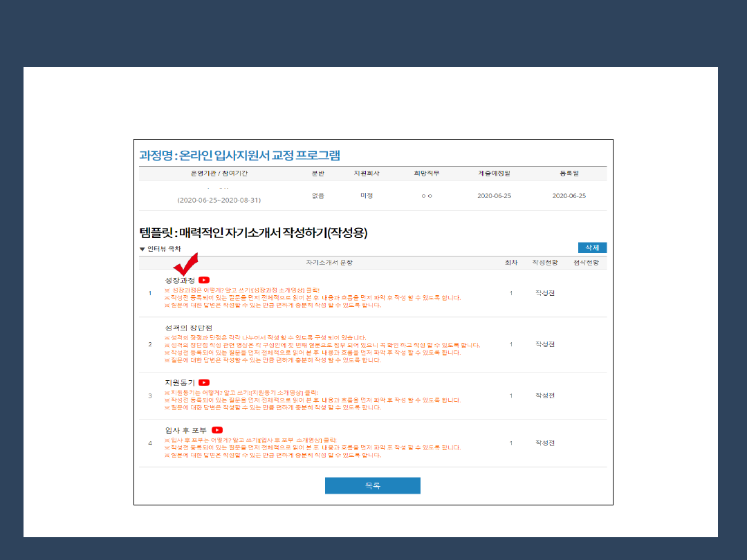Image resolution: width=747 pixels, height=560 pixels.
Task: Click the YouTube icon for 입사 후 포부
Action: tap(217, 430)
